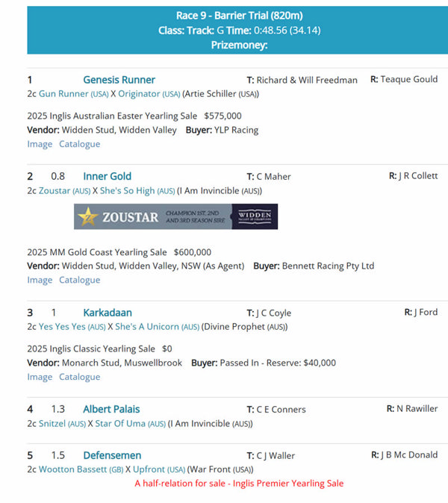The image size is (448, 503).
Task: View Image for Inner Gold sale
Action: pos(40,280)
